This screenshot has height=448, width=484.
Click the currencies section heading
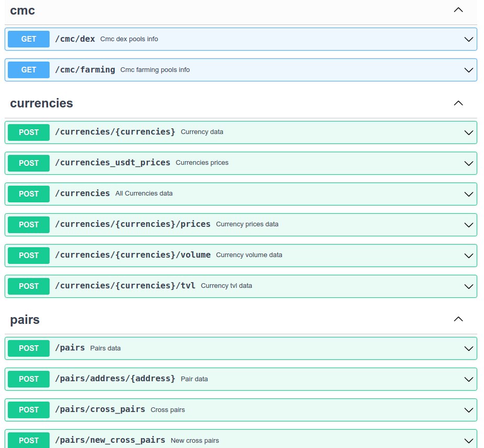[x=42, y=103]
